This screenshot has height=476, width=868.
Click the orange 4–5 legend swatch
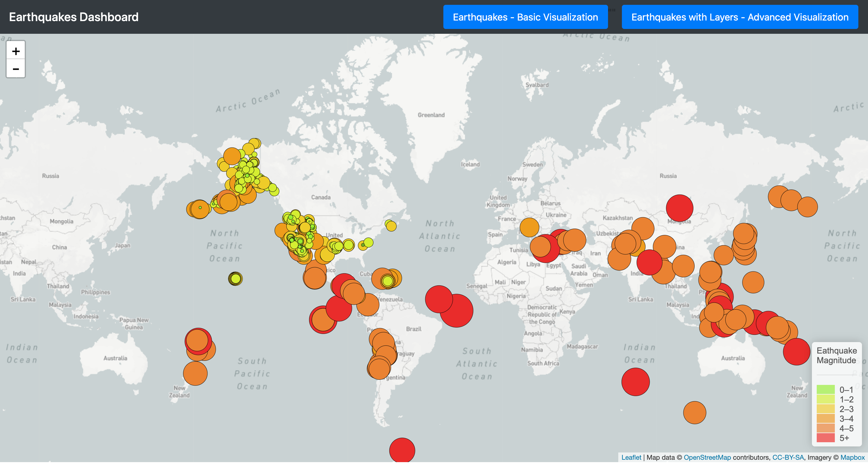(825, 428)
